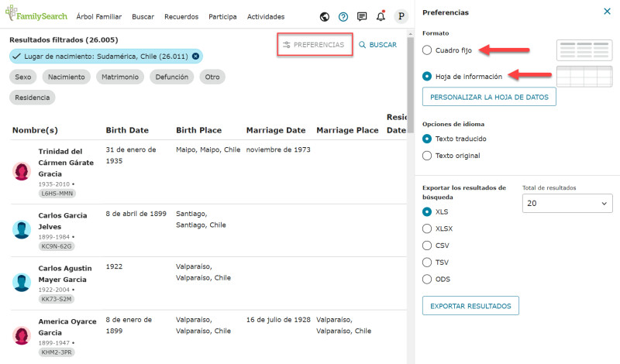
Task: Click ID badge KK73-S2M
Action: [57, 299]
